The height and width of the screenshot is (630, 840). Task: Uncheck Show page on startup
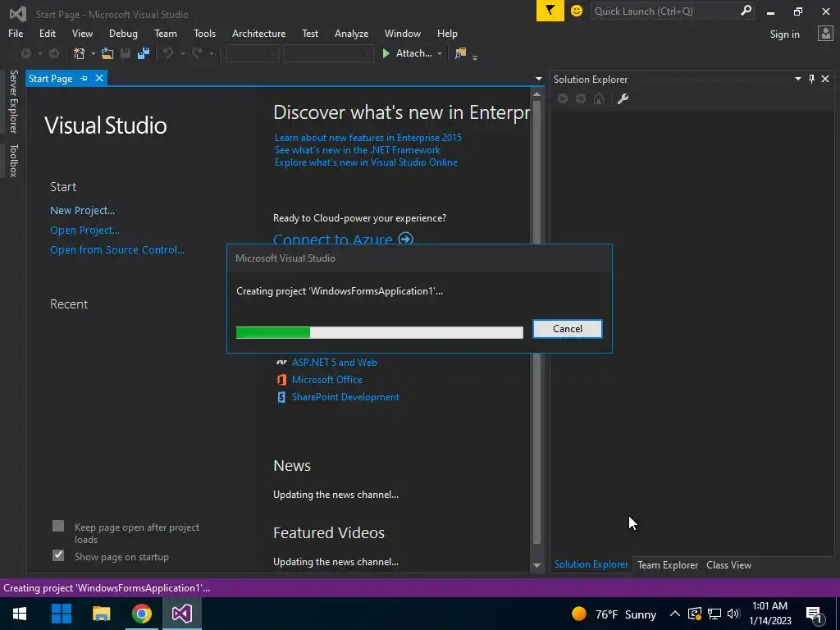coord(58,555)
